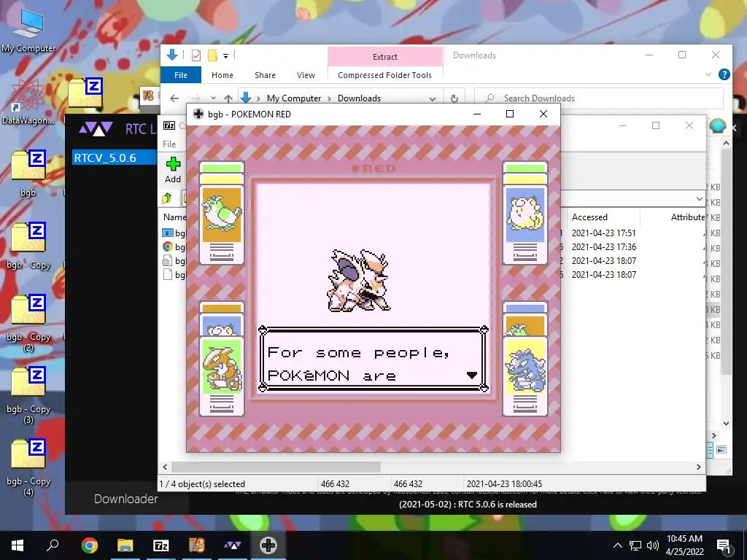Open the bgb - Copy desktop folder
747x560 pixels.
pyautogui.click(x=28, y=245)
